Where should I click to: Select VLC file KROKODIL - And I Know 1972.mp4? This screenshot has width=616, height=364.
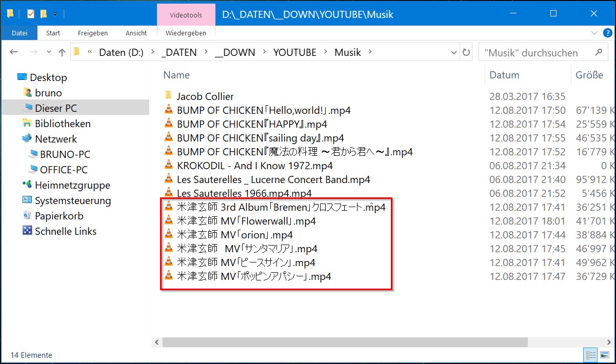pyautogui.click(x=254, y=166)
